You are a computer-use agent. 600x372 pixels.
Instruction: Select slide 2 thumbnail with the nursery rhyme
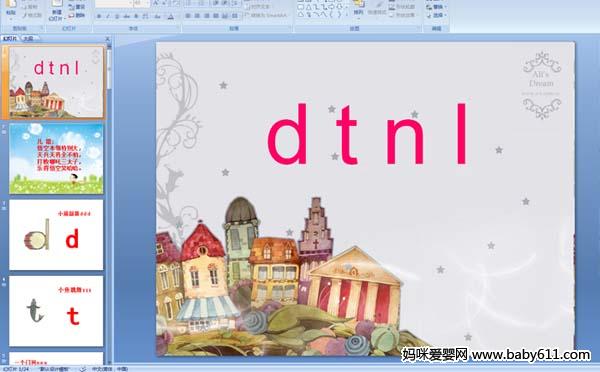pyautogui.click(x=56, y=158)
